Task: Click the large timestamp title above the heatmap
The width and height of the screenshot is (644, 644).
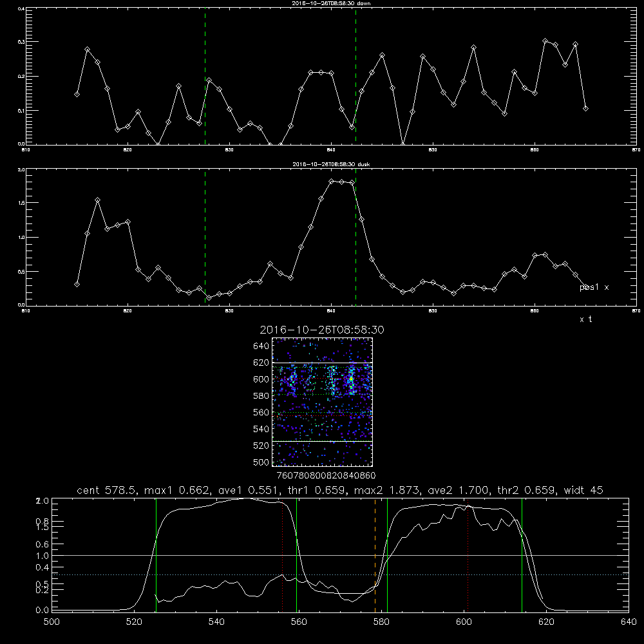Action: tap(322, 330)
